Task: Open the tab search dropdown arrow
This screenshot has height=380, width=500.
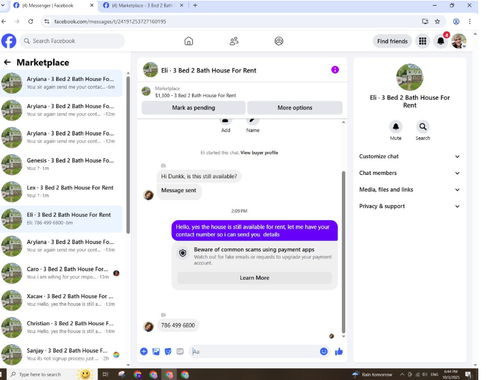Action: point(3,5)
